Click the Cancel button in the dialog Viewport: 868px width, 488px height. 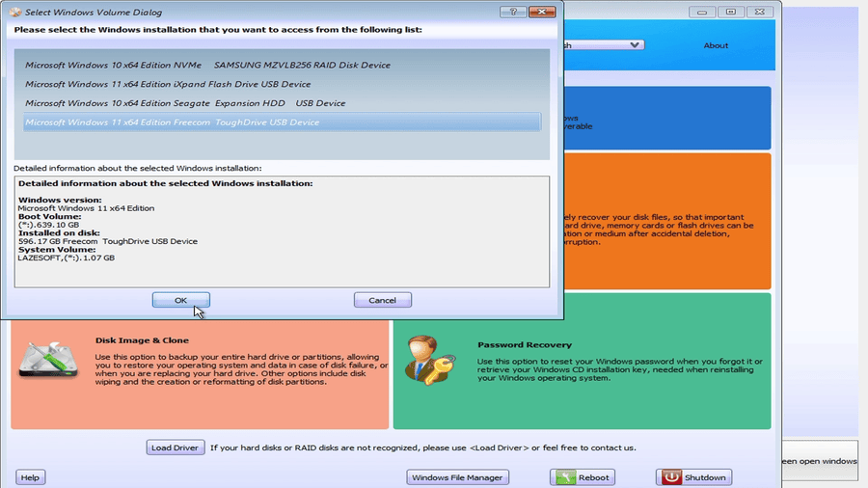coord(383,300)
